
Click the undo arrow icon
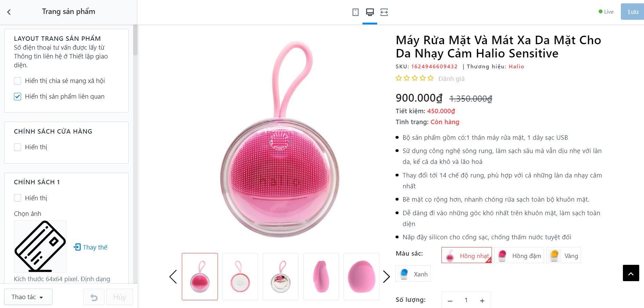pos(94,297)
